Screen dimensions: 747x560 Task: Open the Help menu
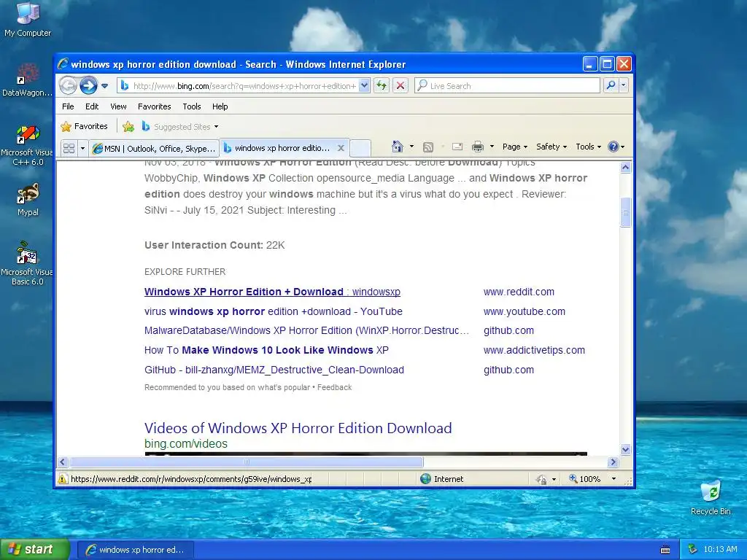[x=220, y=106]
